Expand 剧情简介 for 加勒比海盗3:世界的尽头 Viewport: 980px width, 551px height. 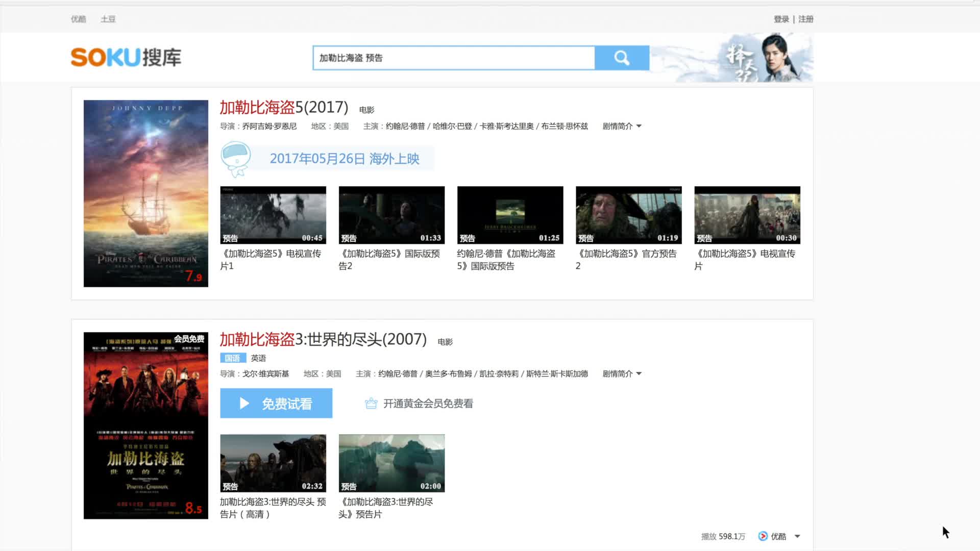622,373
